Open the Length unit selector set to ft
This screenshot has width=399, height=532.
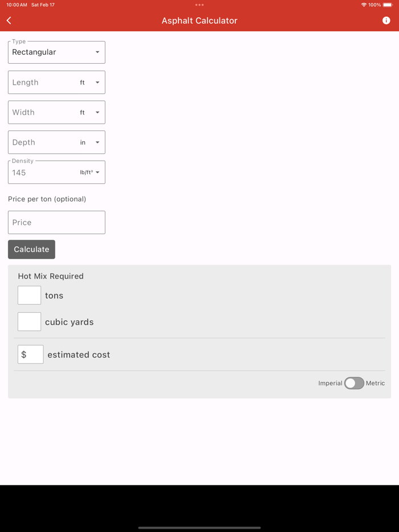pos(96,82)
